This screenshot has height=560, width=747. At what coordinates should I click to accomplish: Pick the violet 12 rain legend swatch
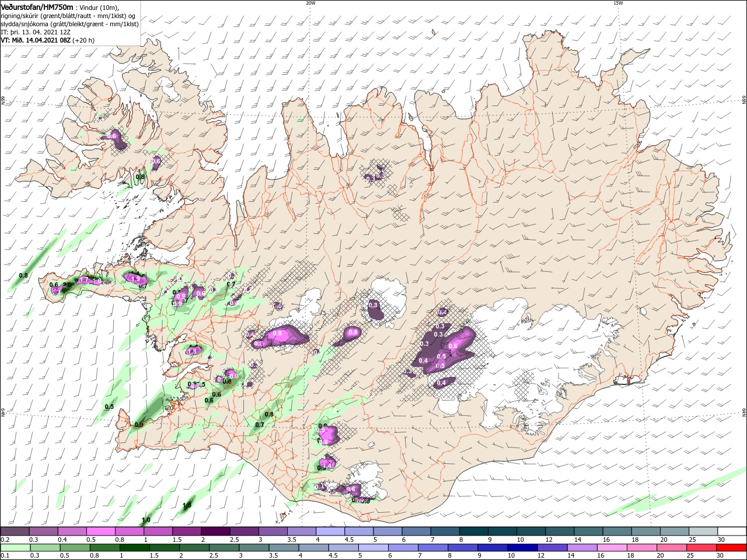coord(552,548)
